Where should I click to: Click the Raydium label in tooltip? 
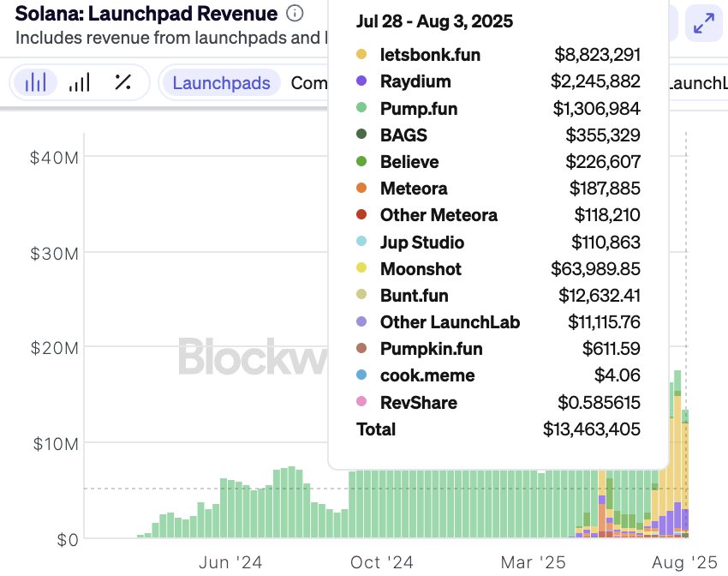click(x=415, y=81)
